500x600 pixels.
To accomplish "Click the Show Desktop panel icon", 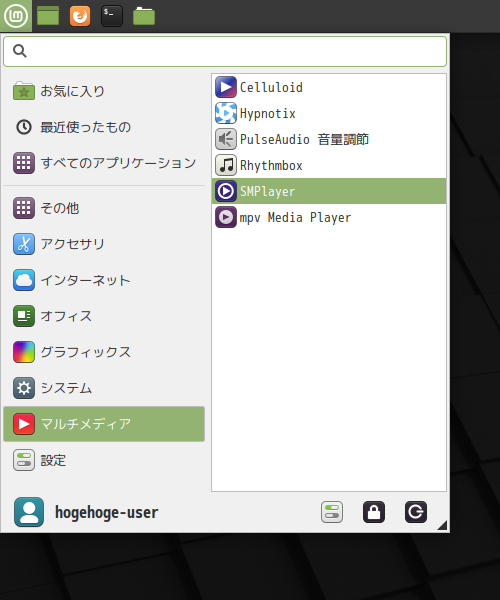I will pyautogui.click(x=48, y=16).
